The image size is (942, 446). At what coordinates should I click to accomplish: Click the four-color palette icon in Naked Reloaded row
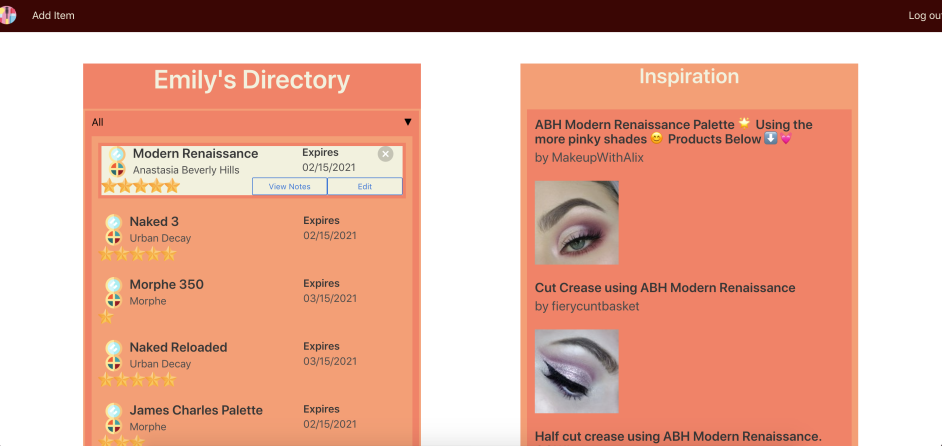tap(114, 364)
